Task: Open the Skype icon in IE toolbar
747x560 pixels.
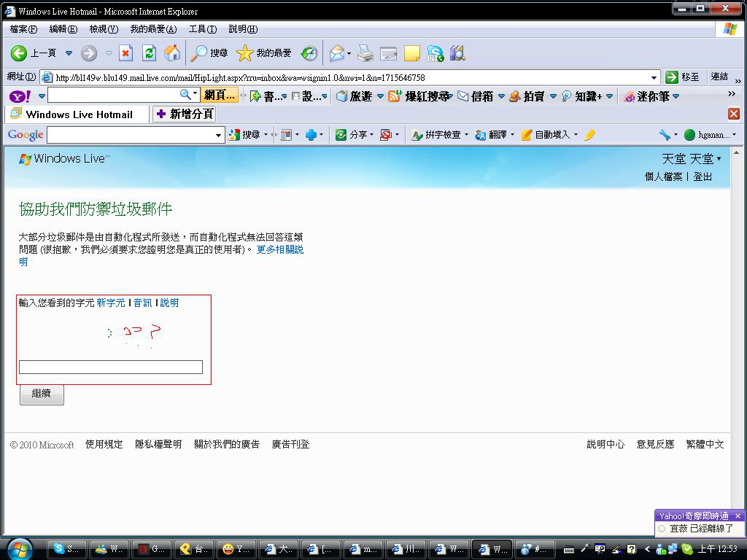Action: pos(436,53)
